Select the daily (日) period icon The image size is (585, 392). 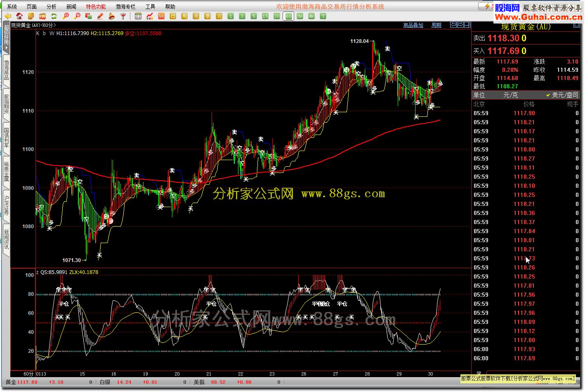pos(173,16)
